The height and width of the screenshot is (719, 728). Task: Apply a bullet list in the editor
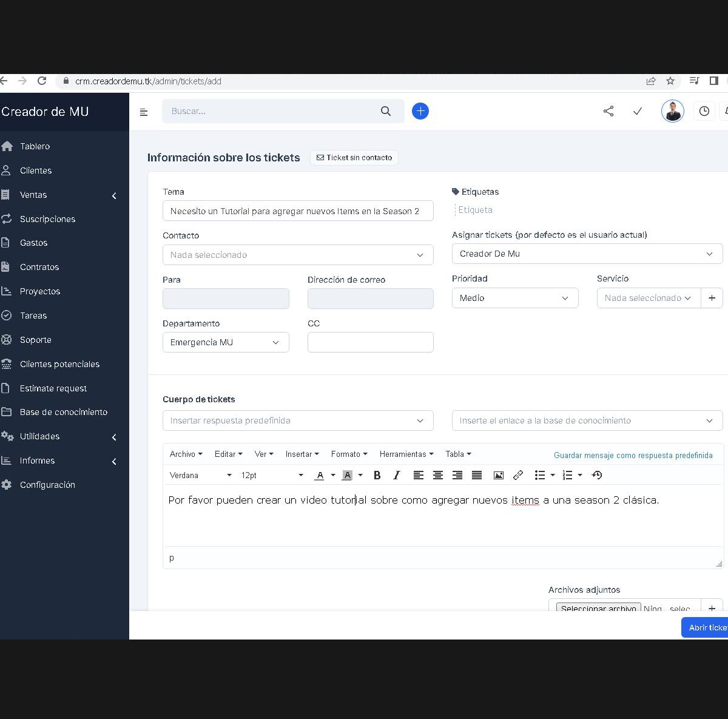tap(540, 475)
